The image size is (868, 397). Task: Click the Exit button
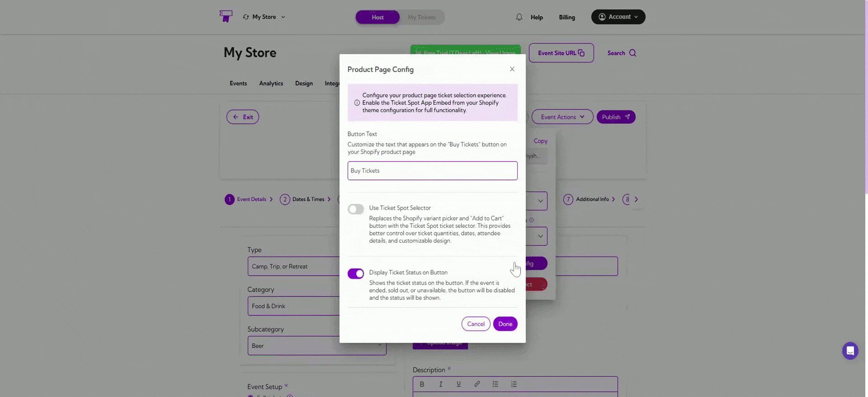pos(243,117)
